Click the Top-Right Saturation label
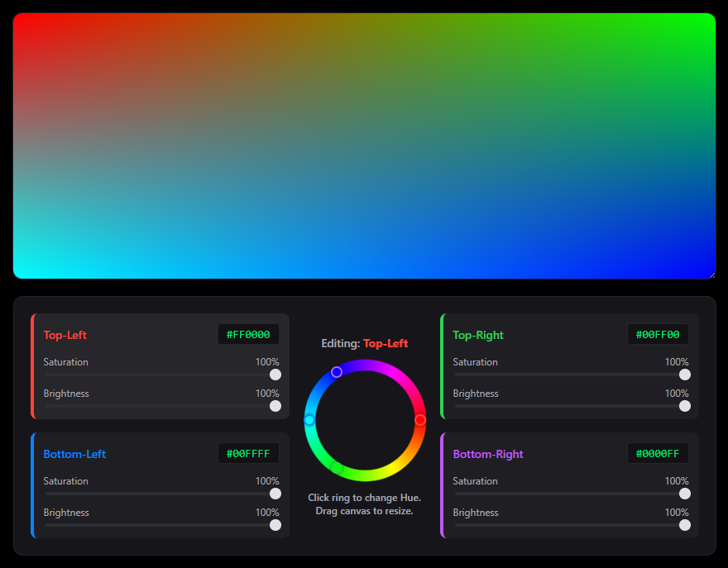The image size is (728, 568). tap(475, 362)
